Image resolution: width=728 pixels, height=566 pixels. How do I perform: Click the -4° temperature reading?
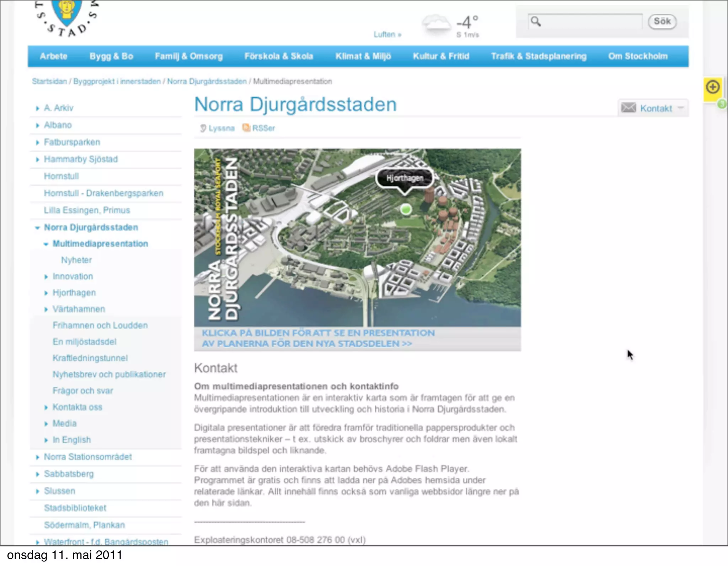click(x=467, y=22)
